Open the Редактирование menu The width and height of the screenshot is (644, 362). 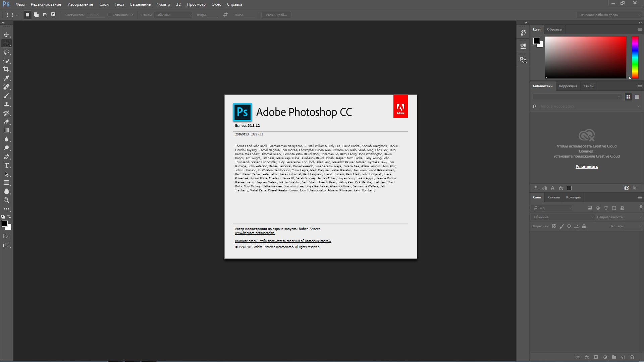46,4
